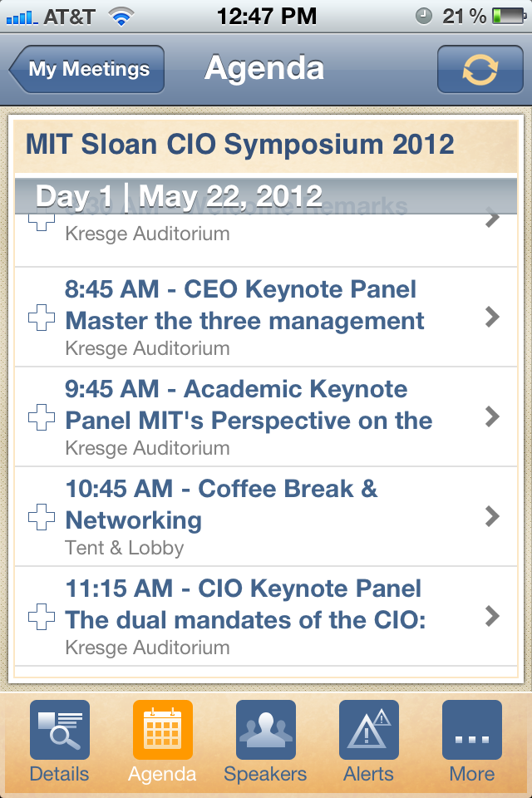Add Coffee Break session via plus icon
This screenshot has width=532, height=798.
pyautogui.click(x=42, y=517)
